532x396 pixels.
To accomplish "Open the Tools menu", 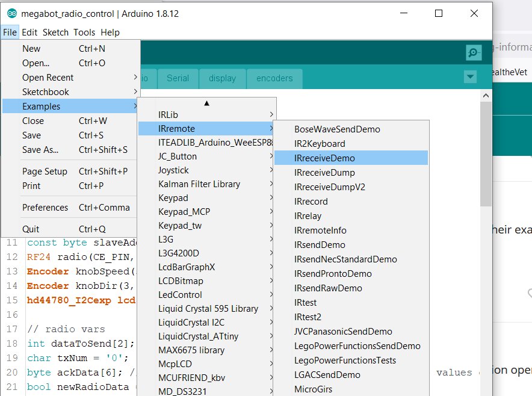I will coord(85,32).
